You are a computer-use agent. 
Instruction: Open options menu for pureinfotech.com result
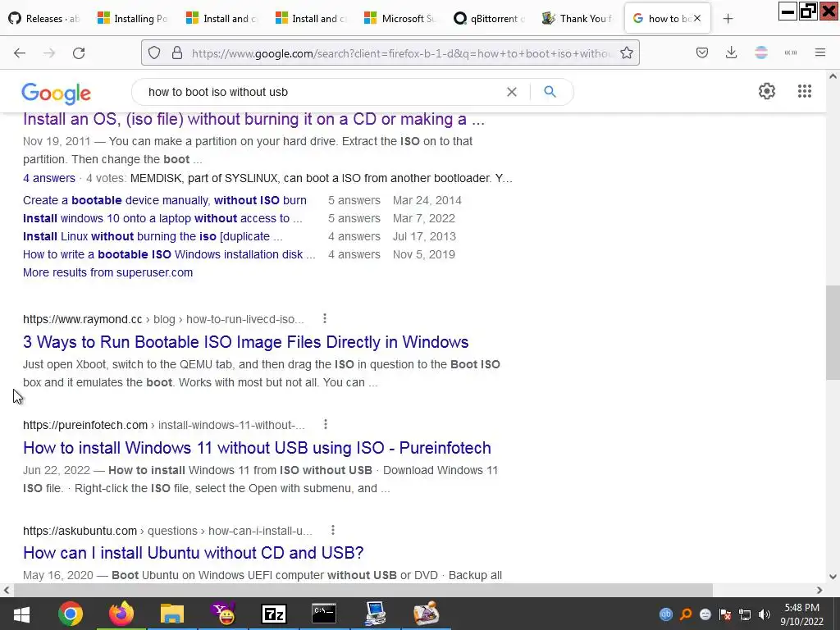coord(325,424)
